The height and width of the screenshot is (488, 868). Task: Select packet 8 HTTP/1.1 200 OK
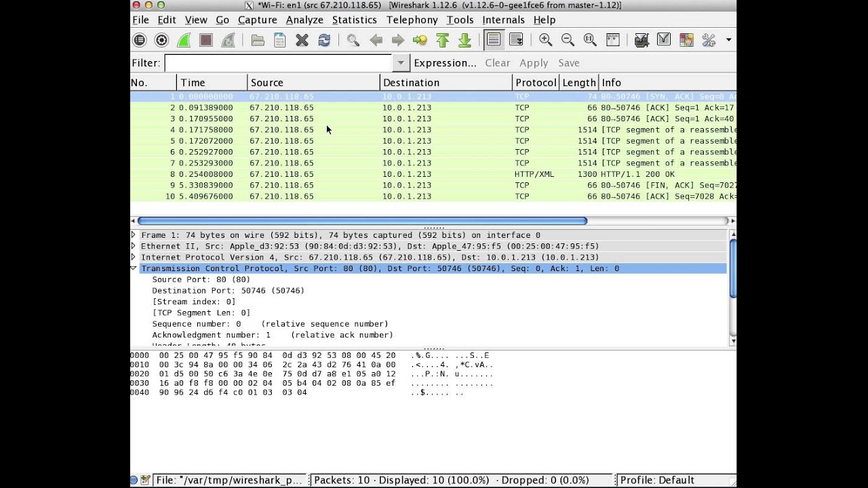pyautogui.click(x=433, y=174)
